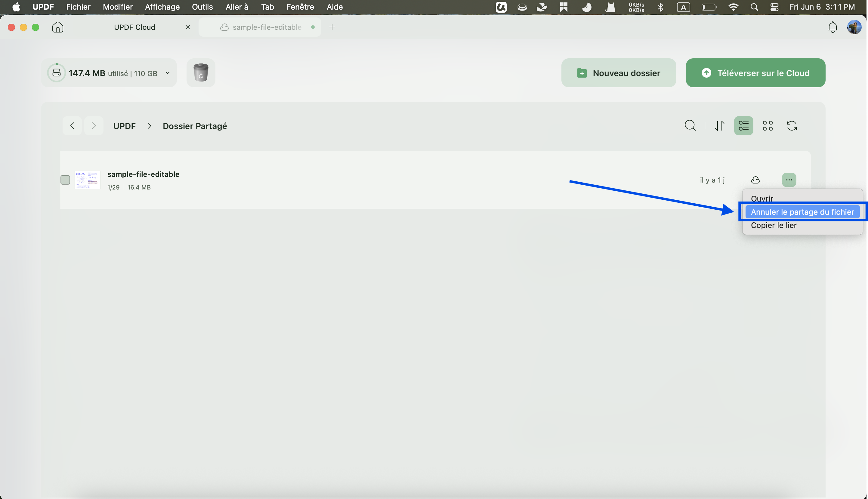Open the Tab menu

pyautogui.click(x=267, y=7)
